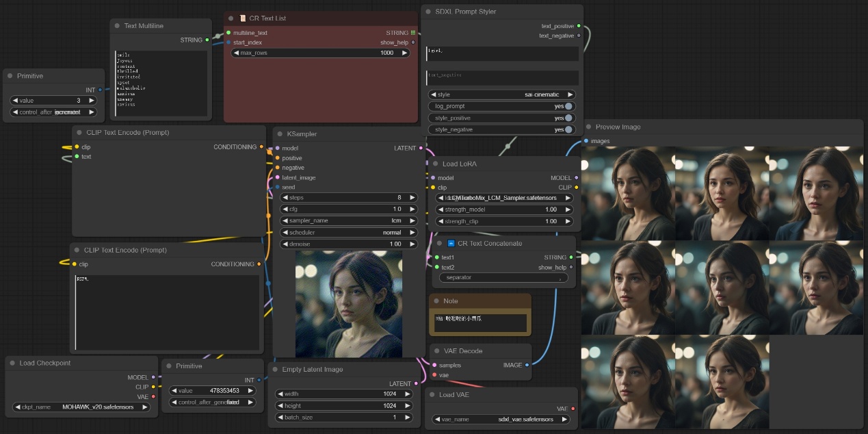Disable the style_negative switch
868x434 pixels.
[x=568, y=129]
